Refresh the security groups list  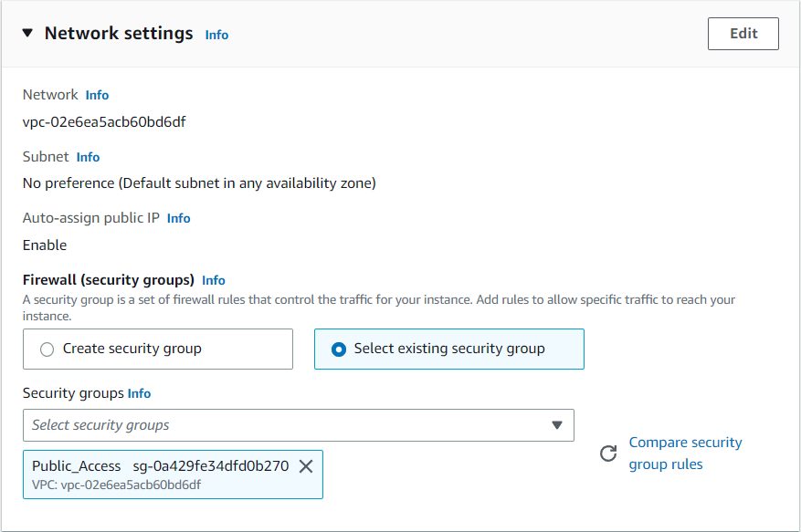pos(608,453)
